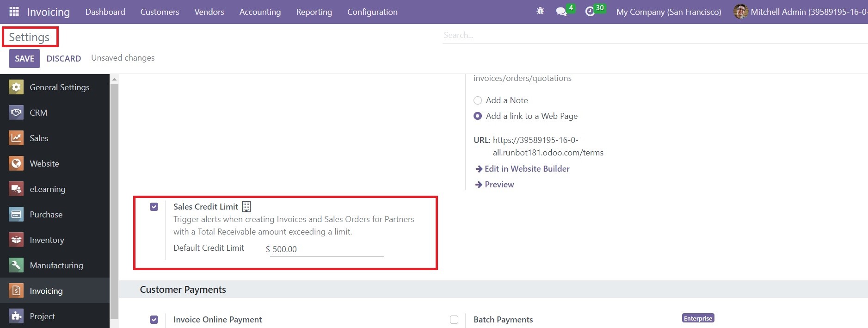868x328 pixels.
Task: Open Customers menu
Action: (x=160, y=12)
